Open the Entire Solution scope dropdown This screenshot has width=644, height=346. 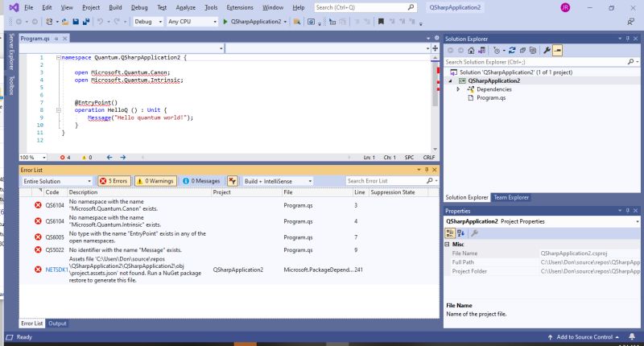tap(57, 181)
